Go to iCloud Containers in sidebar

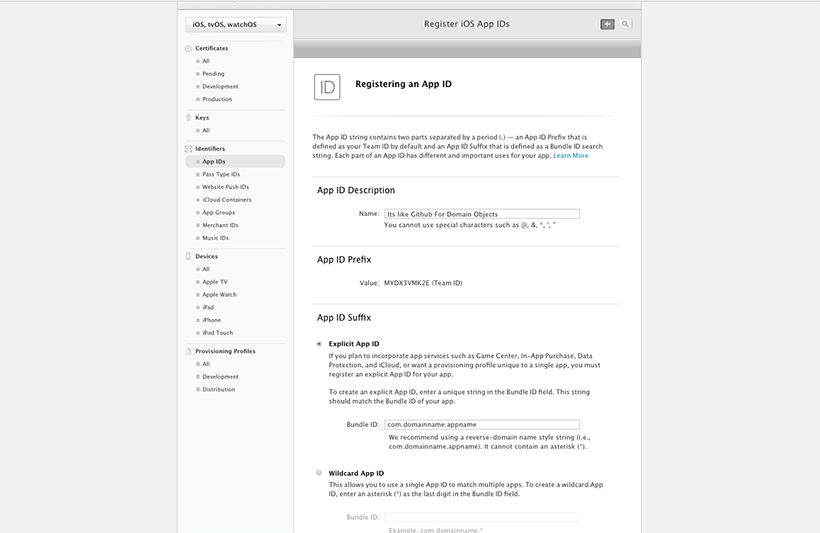227,200
